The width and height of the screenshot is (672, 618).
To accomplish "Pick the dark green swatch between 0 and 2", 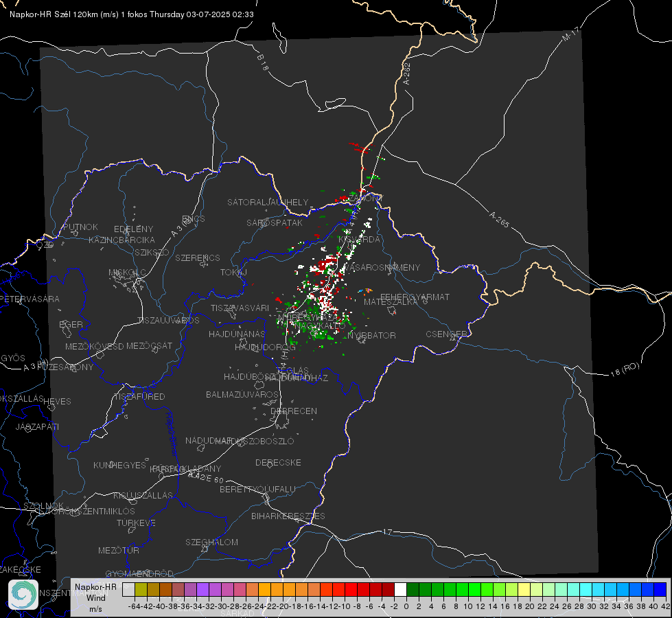I will [413, 589].
